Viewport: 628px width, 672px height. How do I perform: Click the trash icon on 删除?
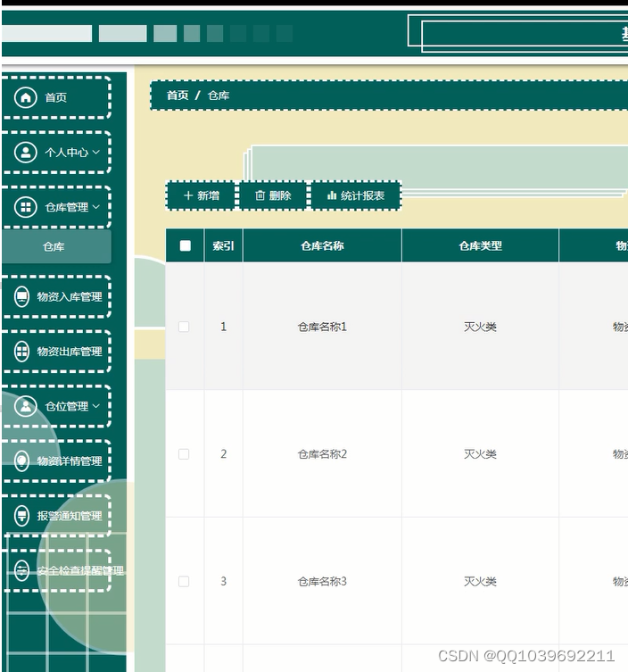pyautogui.click(x=260, y=195)
